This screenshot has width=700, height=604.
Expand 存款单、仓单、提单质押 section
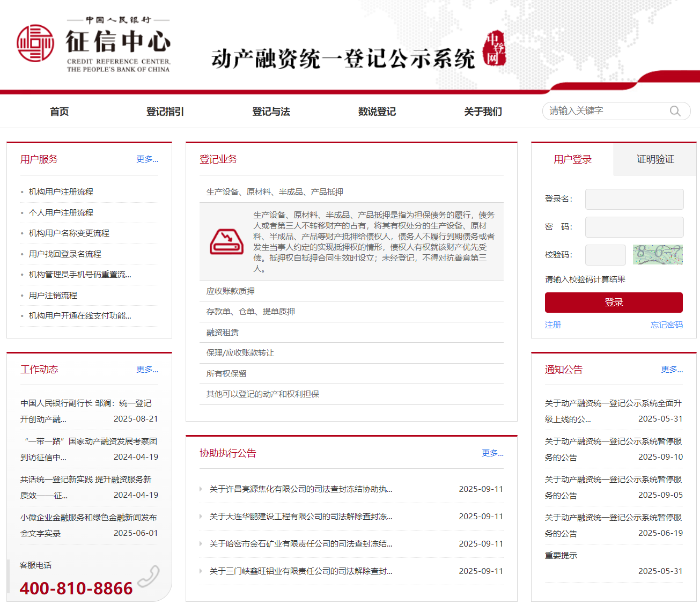pos(250,312)
